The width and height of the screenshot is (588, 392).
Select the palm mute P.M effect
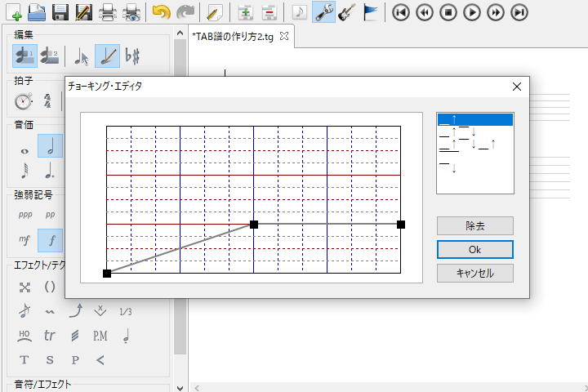tap(100, 335)
